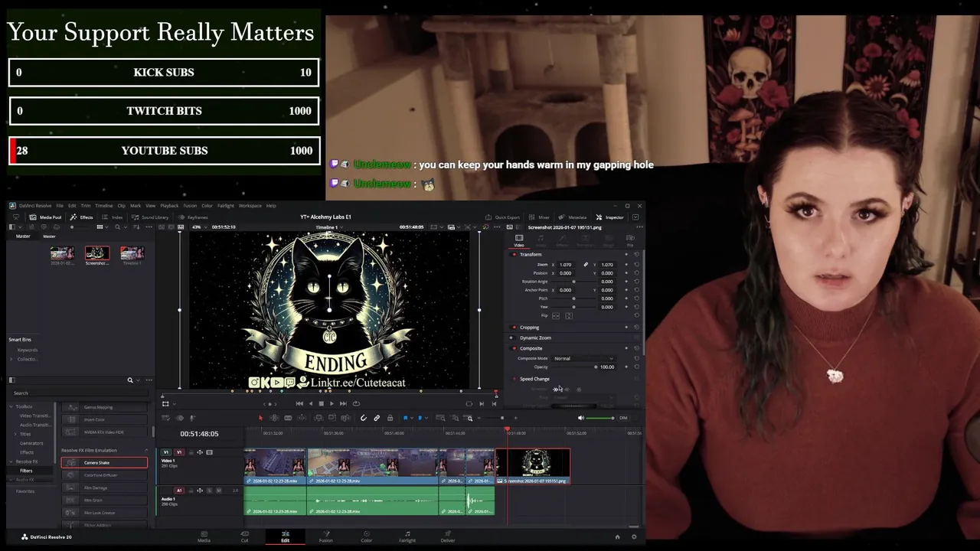Viewport: 980px width, 551px height.
Task: Toggle the Position Lock padlock icon
Action: pyautogui.click(x=390, y=418)
